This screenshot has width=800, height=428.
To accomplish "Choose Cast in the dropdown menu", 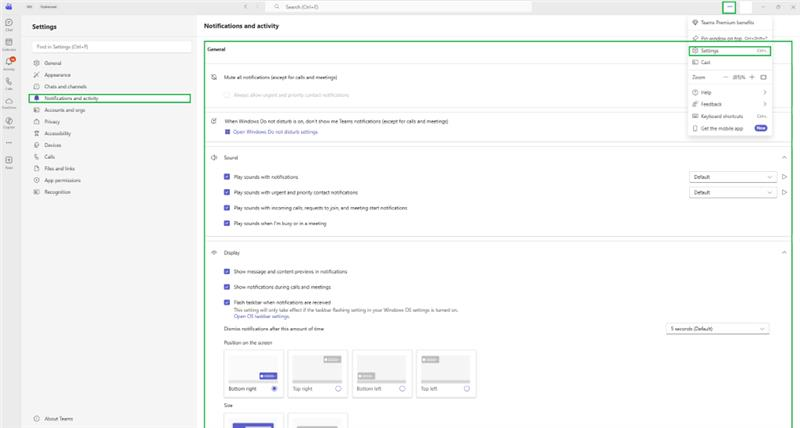I will point(730,62).
